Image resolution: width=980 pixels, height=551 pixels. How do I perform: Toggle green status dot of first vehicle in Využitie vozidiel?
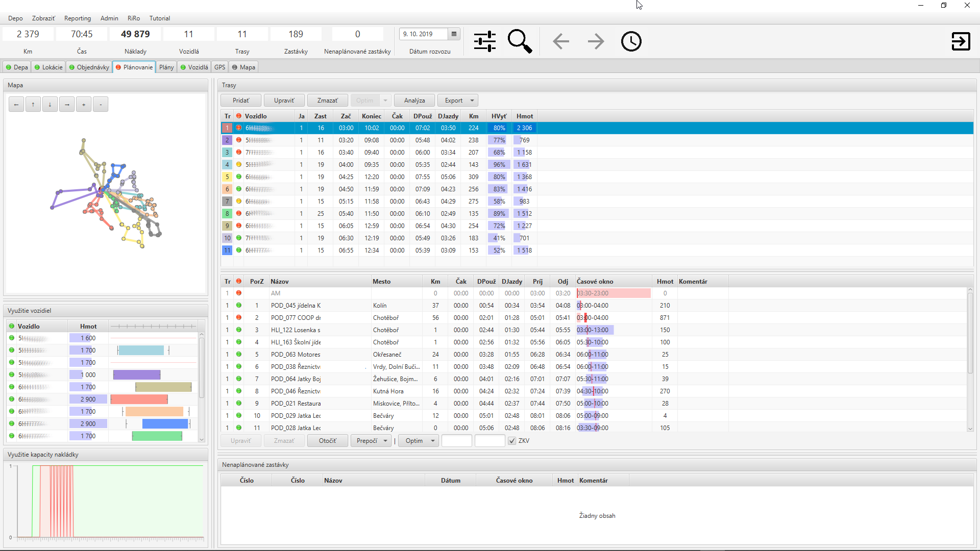[x=12, y=338]
